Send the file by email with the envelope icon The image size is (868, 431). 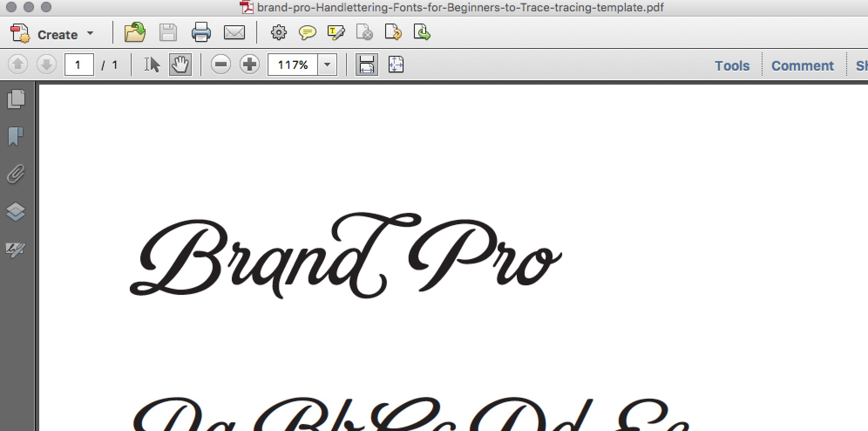[234, 33]
